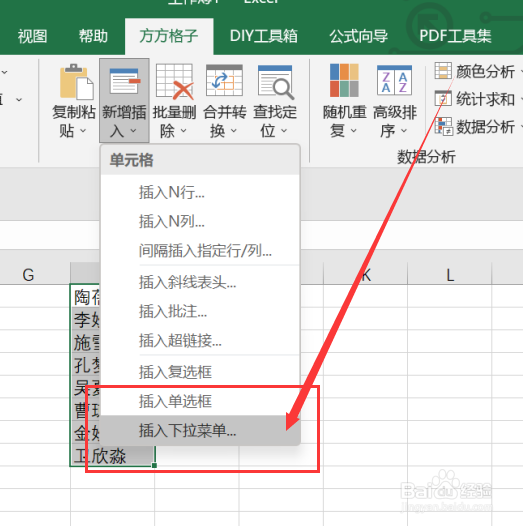This screenshot has width=523, height=526.
Task: Expand the 批量删除 dropdown arrow
Action: pyautogui.click(x=183, y=130)
